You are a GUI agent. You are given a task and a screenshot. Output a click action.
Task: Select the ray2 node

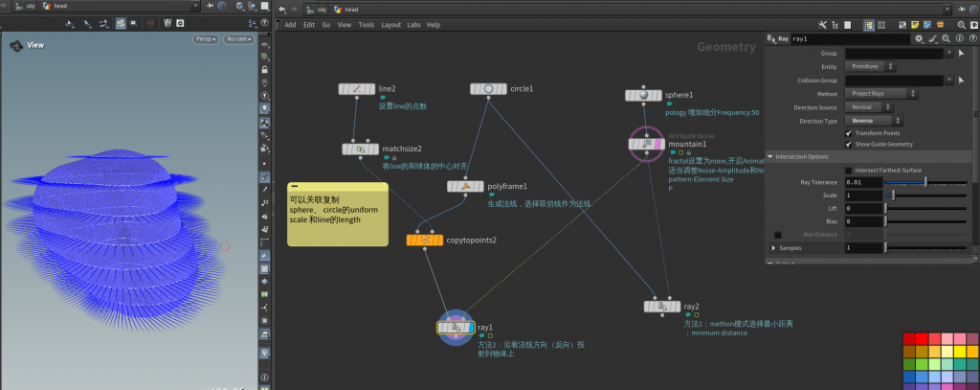point(661,306)
